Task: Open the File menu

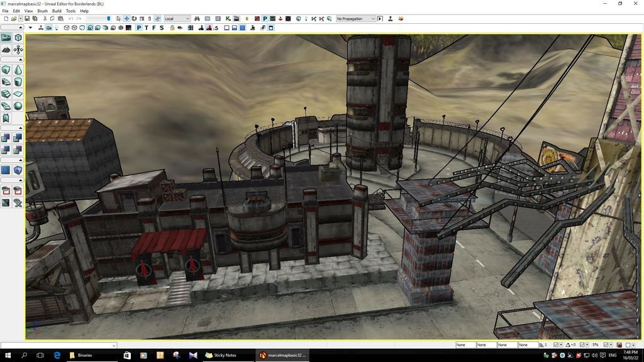Action: [5, 11]
